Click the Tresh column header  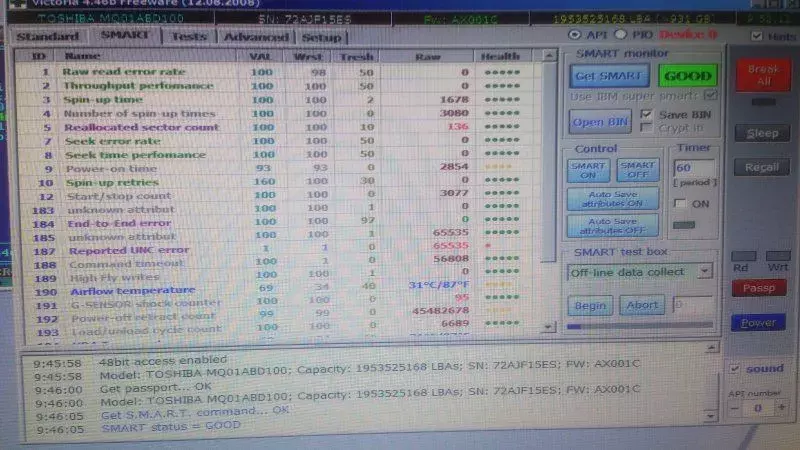(x=357, y=57)
